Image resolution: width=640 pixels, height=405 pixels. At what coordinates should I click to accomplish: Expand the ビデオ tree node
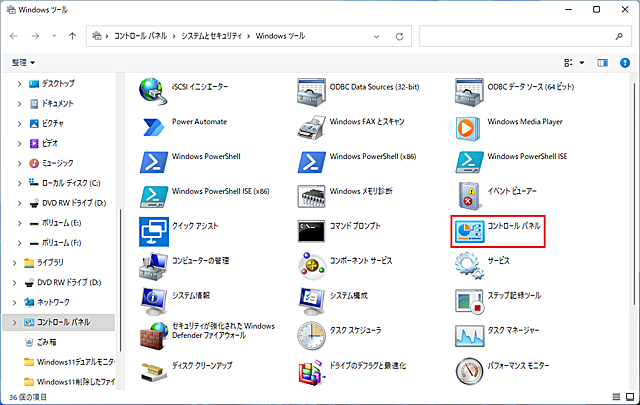pos(19,144)
